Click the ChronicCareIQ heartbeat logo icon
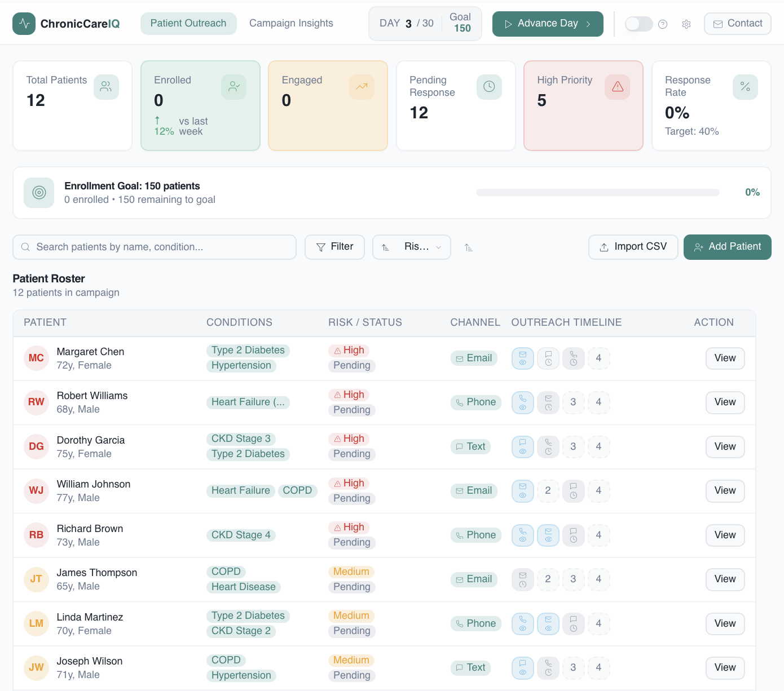 (x=24, y=24)
